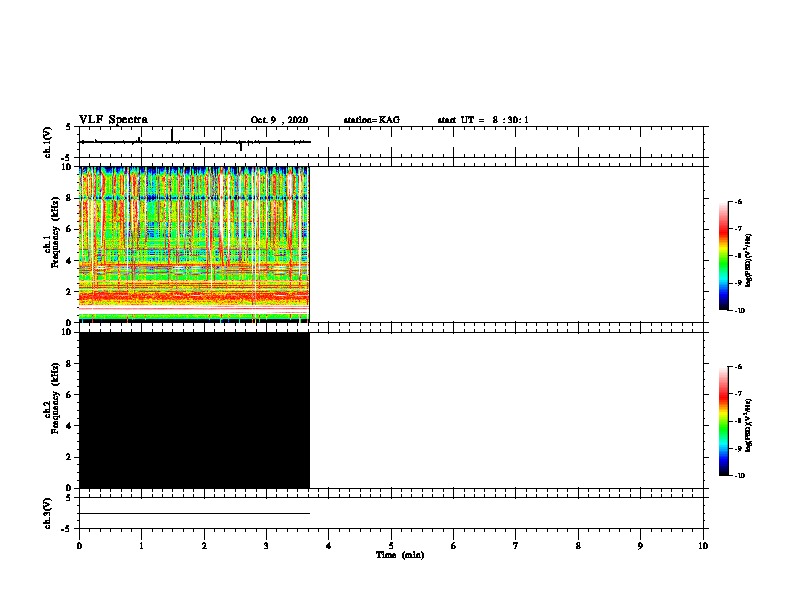Click time axis tick label "10" at right end

(x=703, y=546)
